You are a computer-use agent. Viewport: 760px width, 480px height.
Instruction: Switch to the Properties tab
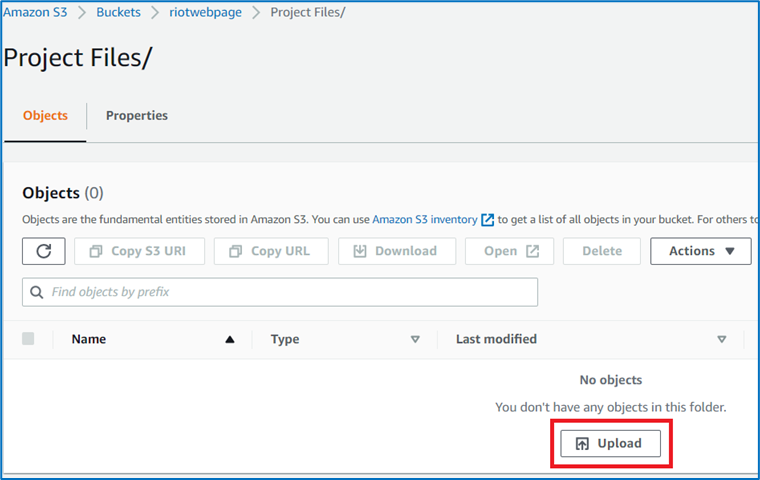137,116
